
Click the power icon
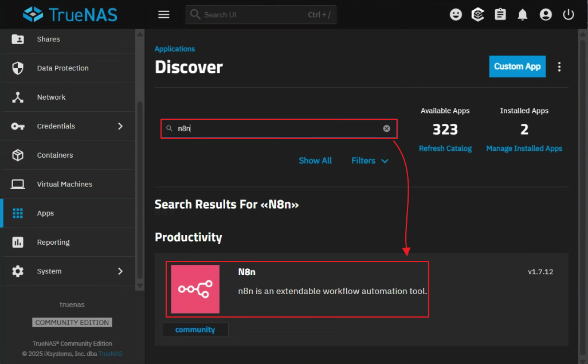click(569, 15)
